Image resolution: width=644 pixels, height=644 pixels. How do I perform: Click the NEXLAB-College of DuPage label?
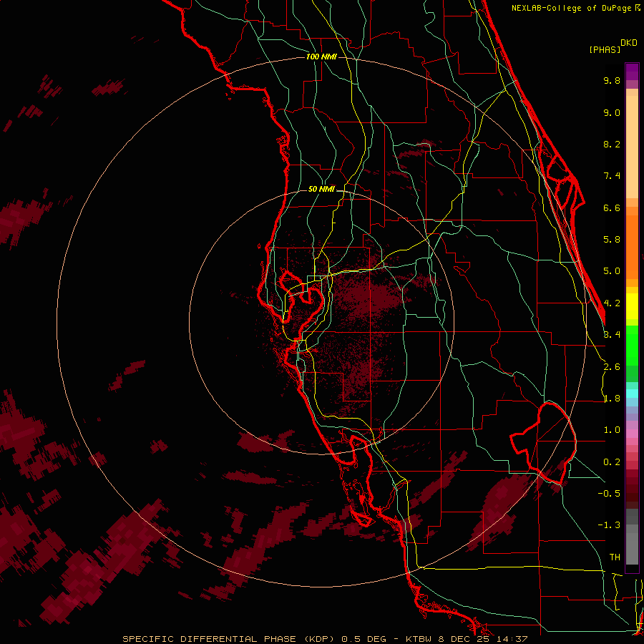pos(572,8)
